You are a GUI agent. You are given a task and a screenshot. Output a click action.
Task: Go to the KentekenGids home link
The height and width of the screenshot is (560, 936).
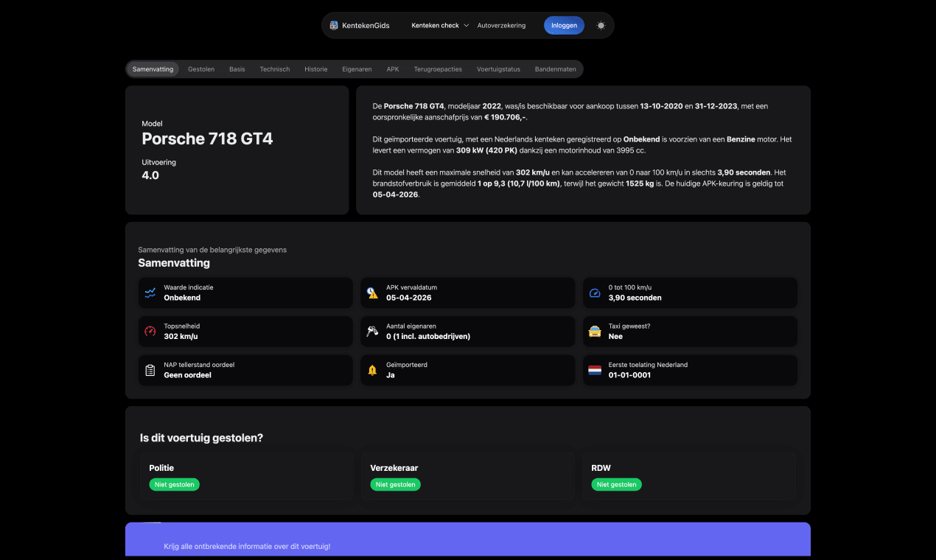click(x=360, y=25)
